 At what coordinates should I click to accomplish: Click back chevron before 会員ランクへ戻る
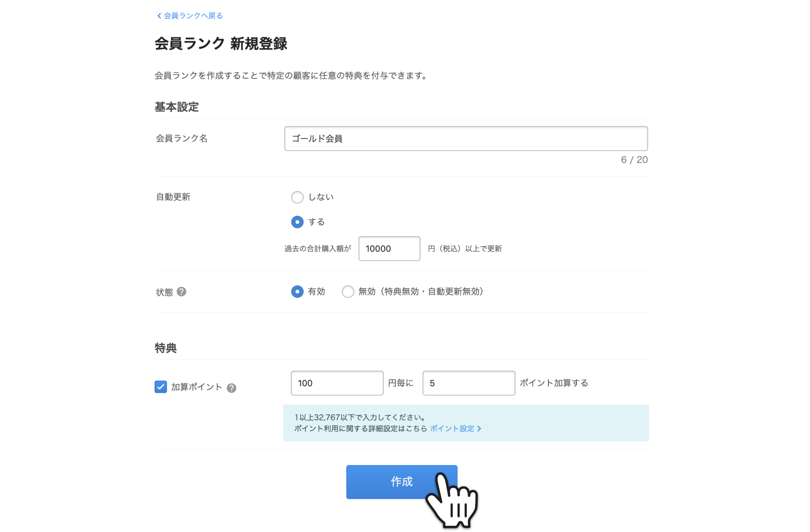159,16
